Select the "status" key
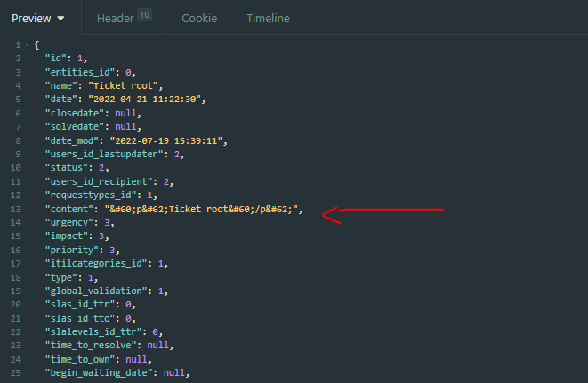Image resolution: width=588 pixels, height=383 pixels. coord(67,168)
